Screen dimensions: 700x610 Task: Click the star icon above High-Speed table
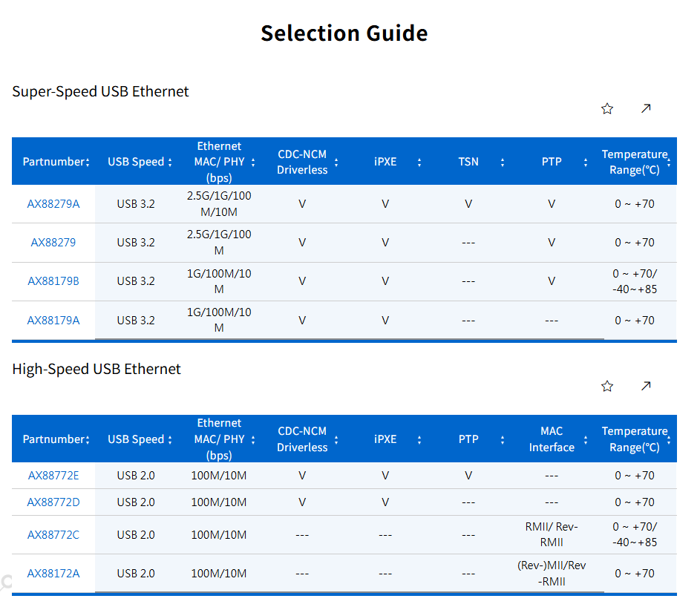(x=607, y=386)
